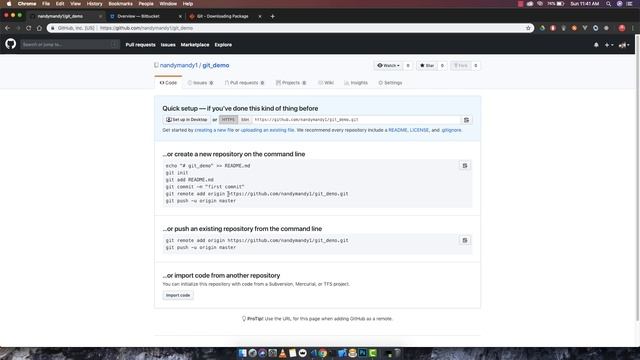Open Chrome icon in dock

pos(323,353)
